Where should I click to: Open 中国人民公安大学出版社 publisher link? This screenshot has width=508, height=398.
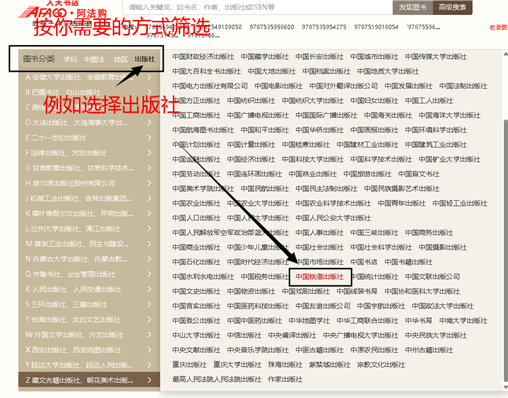tap(333, 218)
